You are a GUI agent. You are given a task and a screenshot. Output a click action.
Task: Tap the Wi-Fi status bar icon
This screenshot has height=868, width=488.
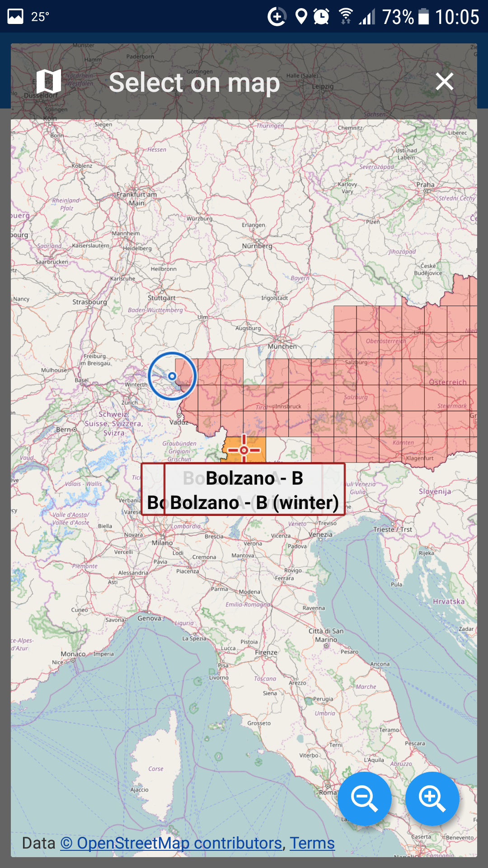click(x=346, y=17)
